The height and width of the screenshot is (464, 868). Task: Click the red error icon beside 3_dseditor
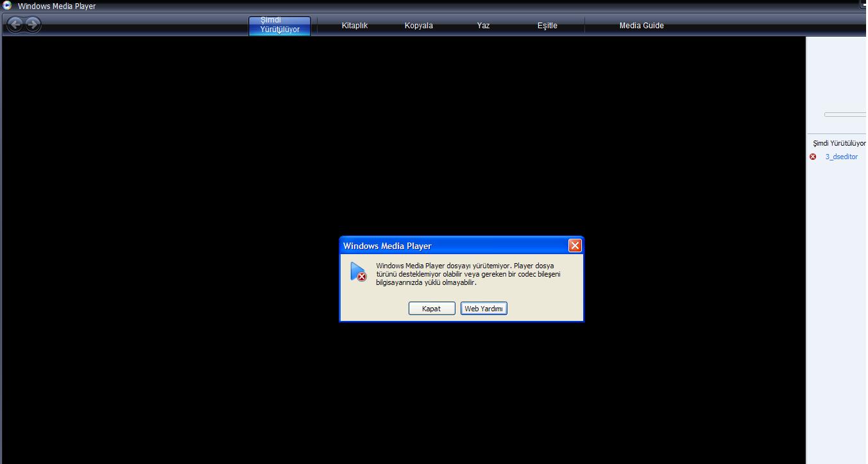[813, 157]
